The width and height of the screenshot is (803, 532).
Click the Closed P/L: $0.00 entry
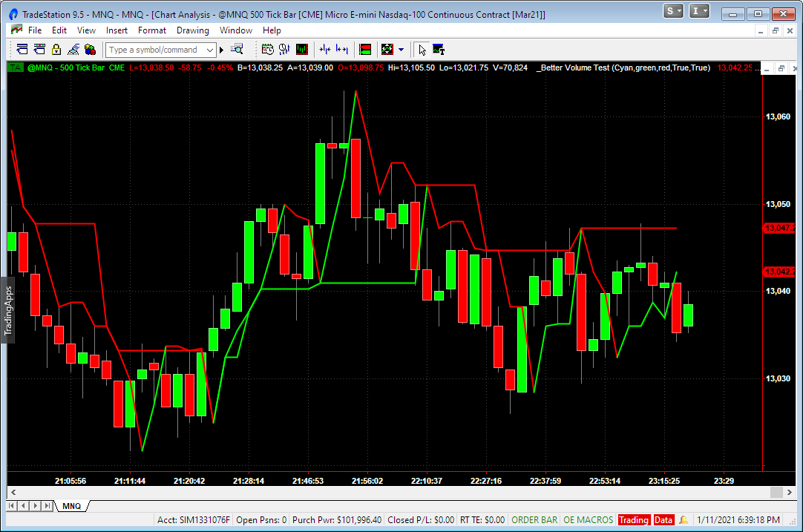(x=421, y=519)
